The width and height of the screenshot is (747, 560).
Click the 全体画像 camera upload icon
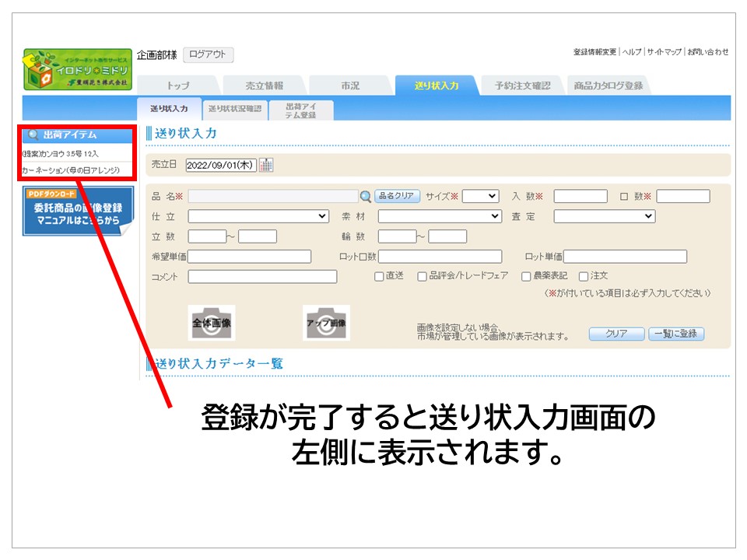pyautogui.click(x=212, y=323)
